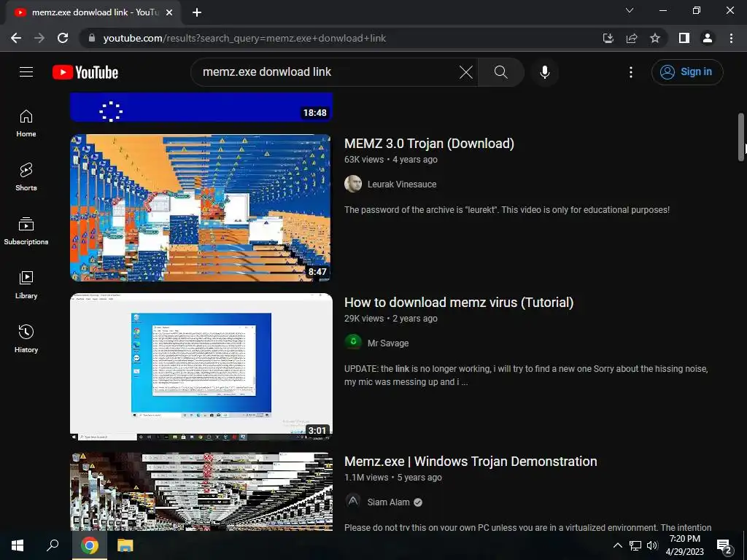The image size is (747, 560).
Task: Open MEMZ 3.0 Trojan (Download) video title
Action: click(x=429, y=144)
